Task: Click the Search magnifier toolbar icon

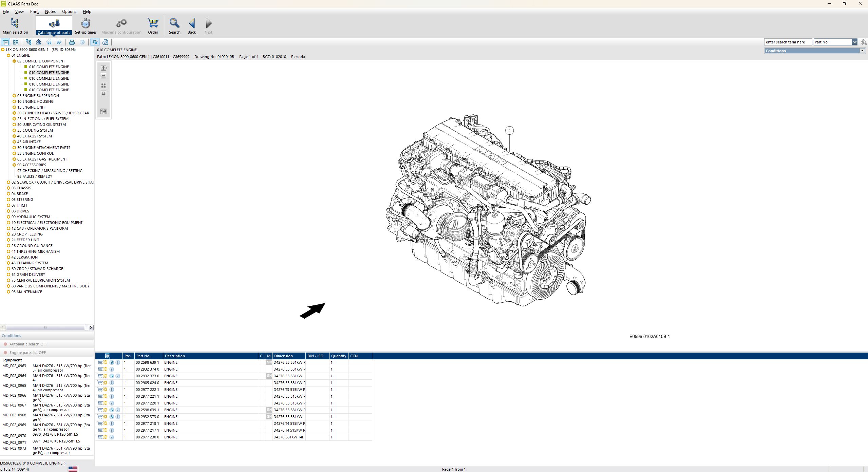Action: point(174,25)
